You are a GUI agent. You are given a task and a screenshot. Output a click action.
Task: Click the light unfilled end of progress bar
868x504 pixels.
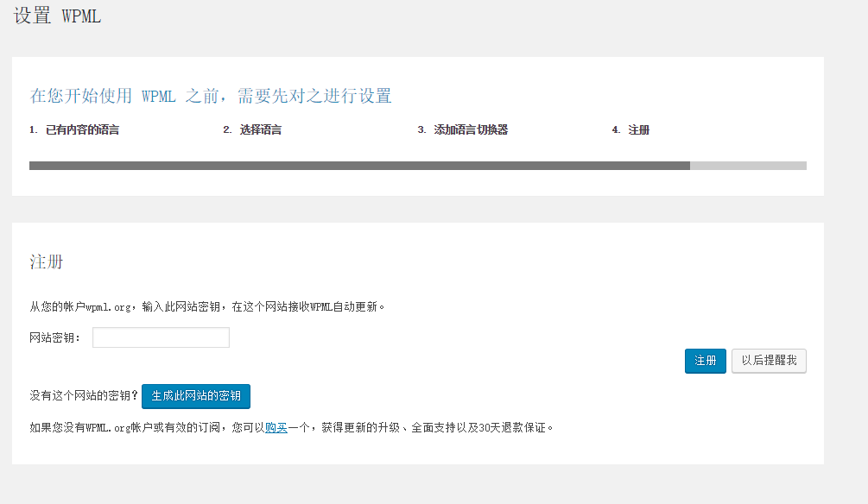click(x=748, y=166)
